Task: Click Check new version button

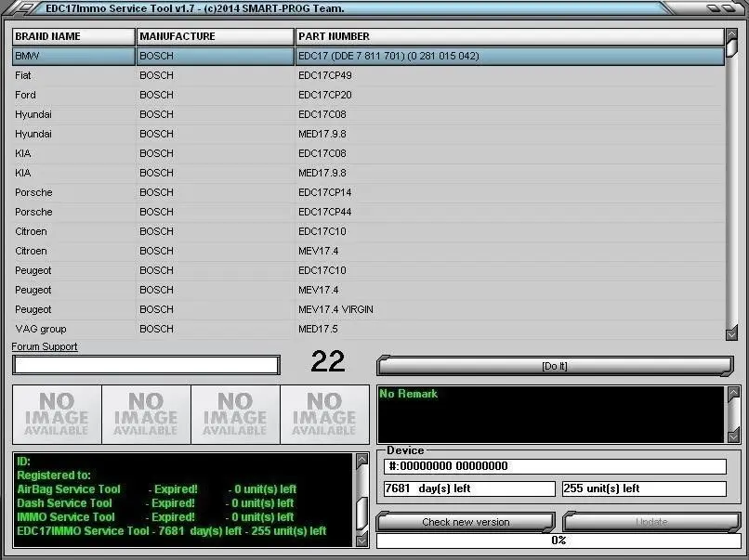Action: coord(466,522)
